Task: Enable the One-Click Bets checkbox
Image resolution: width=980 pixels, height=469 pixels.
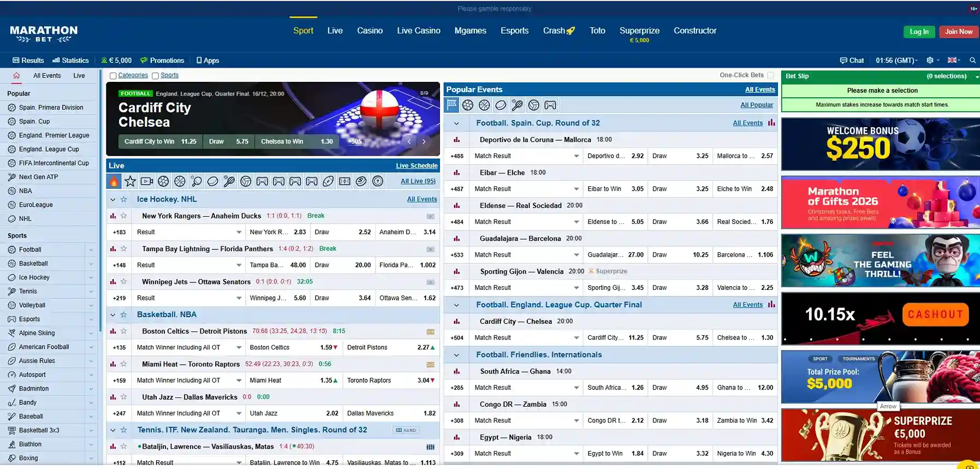Action: point(770,75)
